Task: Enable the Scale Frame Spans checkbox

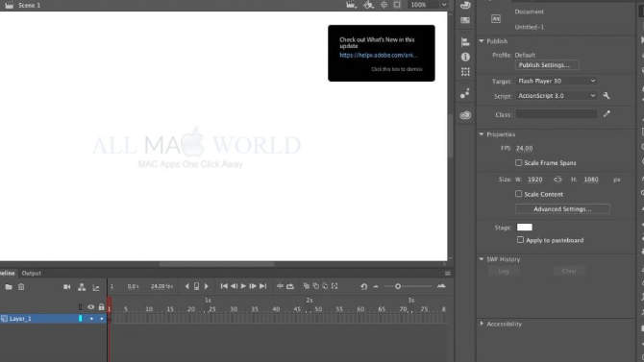Action: [x=519, y=162]
